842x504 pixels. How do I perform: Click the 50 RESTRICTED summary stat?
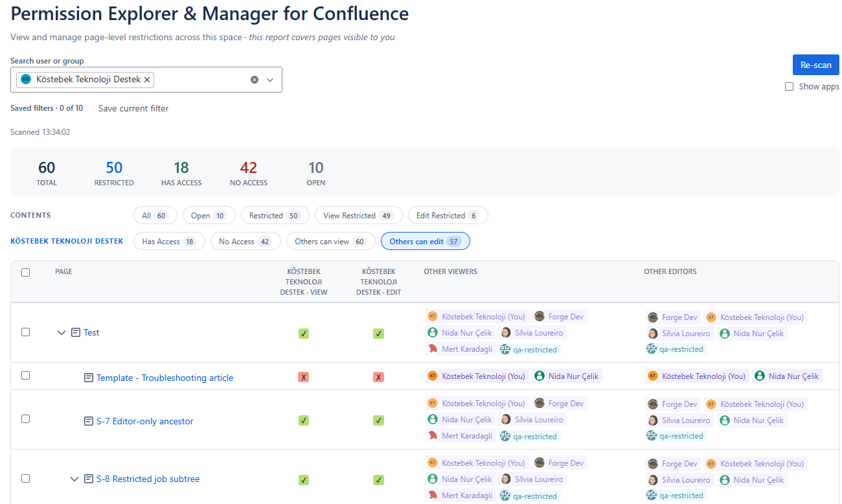point(114,173)
